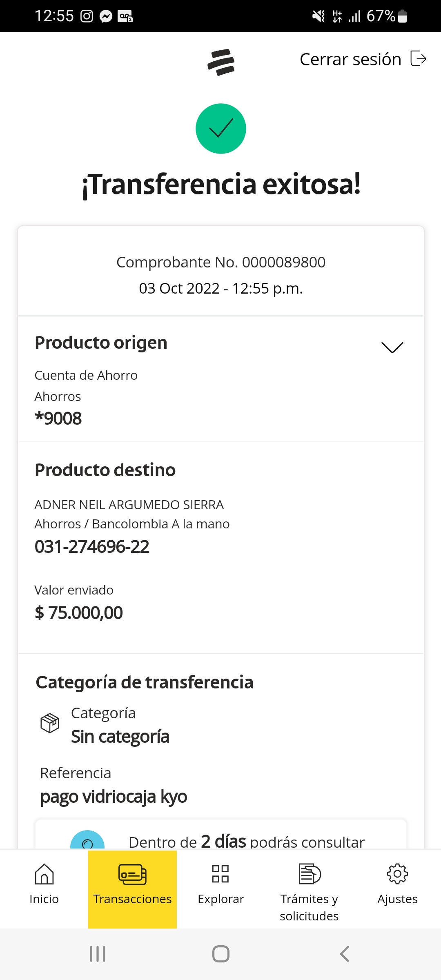Screen dimensions: 441x980
Task: Tap the destination account number 031-274696-22
Action: [92, 547]
